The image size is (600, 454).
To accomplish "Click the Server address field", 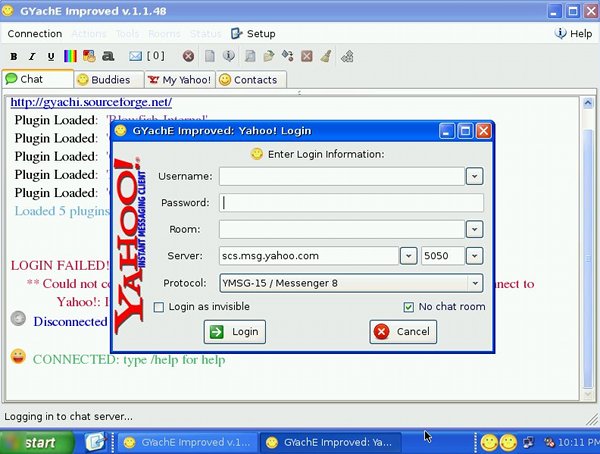I will (x=309, y=256).
